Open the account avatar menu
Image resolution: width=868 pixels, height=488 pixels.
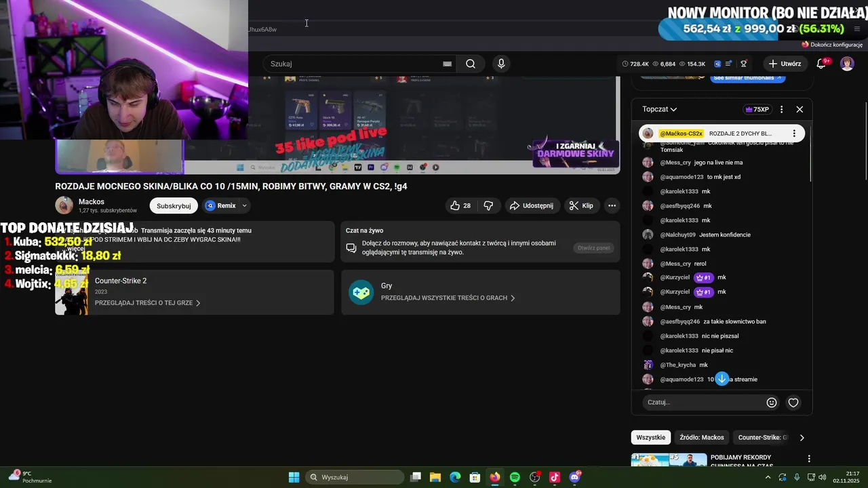pyautogui.click(x=847, y=64)
